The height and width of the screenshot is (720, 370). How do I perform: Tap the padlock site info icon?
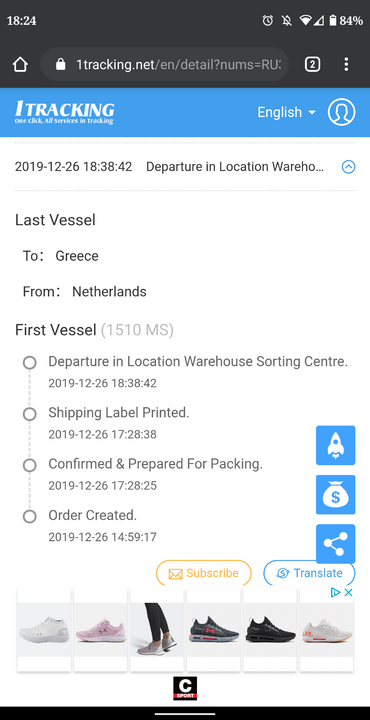coord(61,64)
